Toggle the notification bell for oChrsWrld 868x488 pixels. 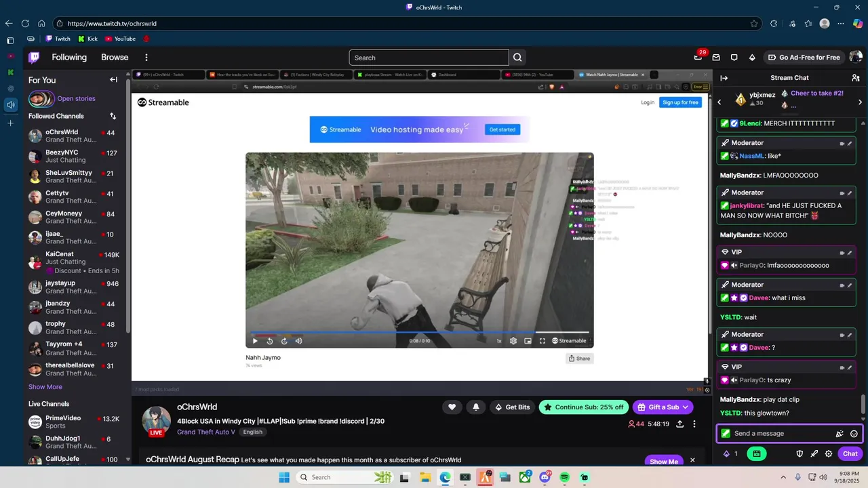point(475,407)
